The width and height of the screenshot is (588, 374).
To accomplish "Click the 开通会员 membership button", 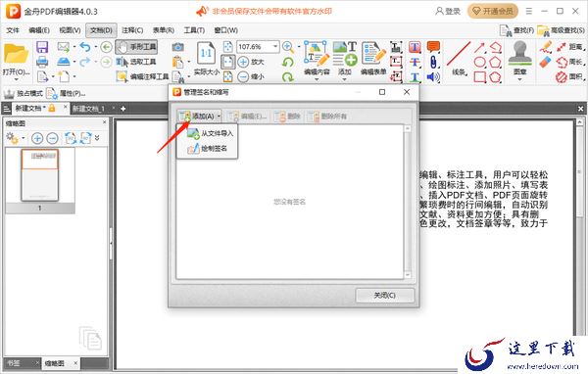I will pos(493,11).
